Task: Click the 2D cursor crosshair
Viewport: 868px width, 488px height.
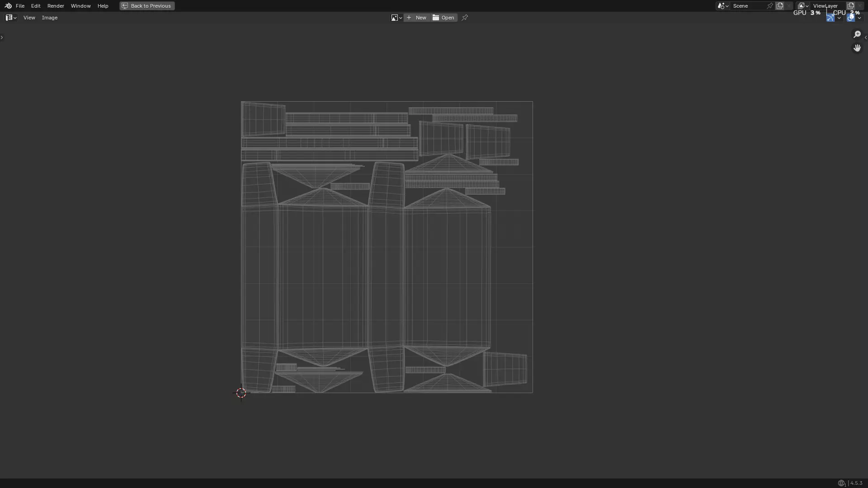Action: coord(241,393)
